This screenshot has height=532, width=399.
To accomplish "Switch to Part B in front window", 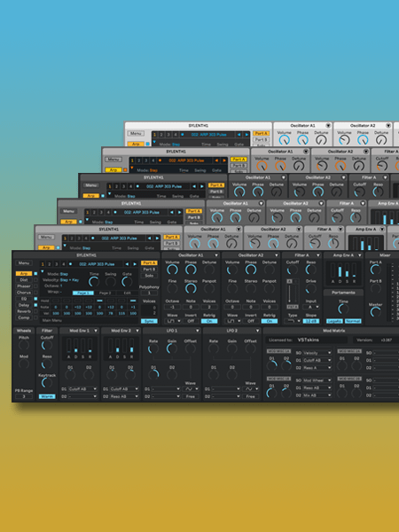I will [x=149, y=270].
